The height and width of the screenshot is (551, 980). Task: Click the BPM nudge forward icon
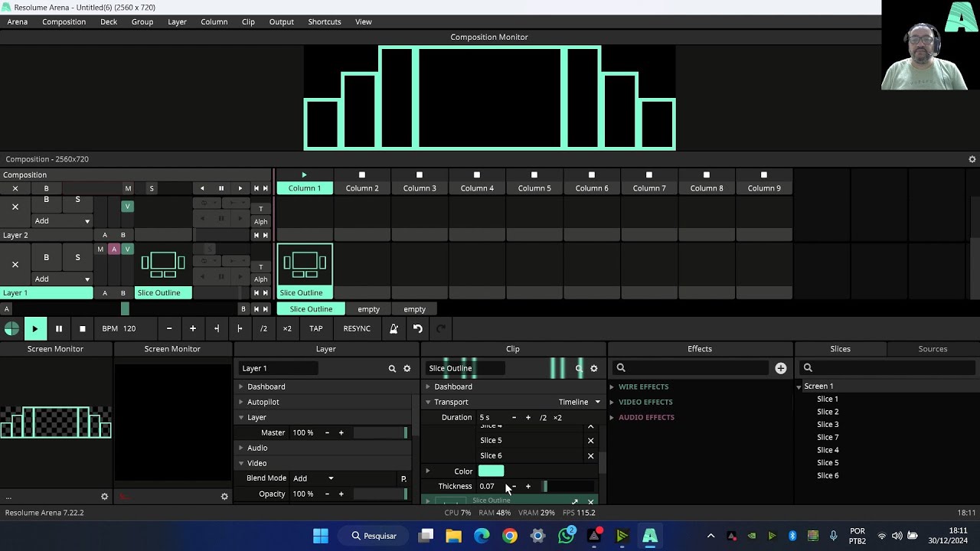pyautogui.click(x=240, y=328)
